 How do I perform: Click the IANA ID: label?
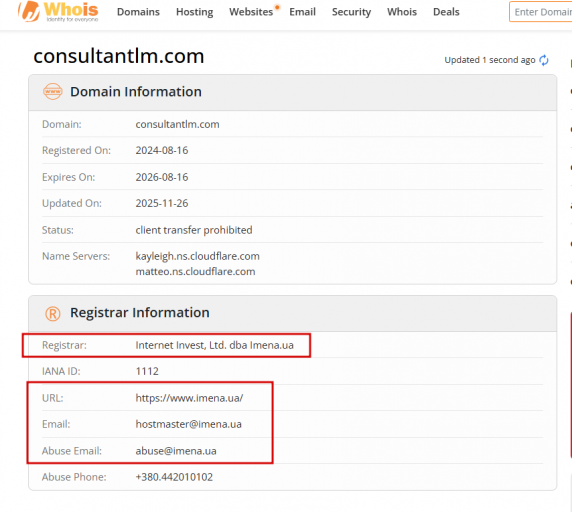61,371
